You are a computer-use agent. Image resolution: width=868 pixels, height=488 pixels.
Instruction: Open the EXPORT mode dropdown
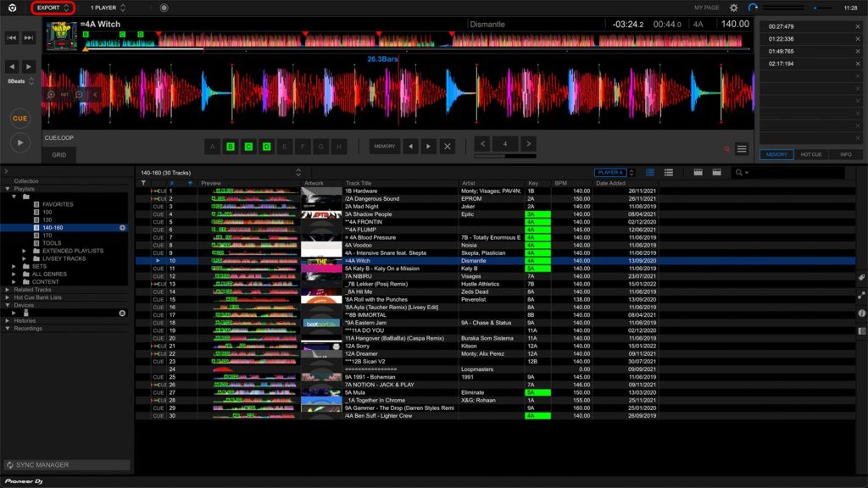pos(53,7)
